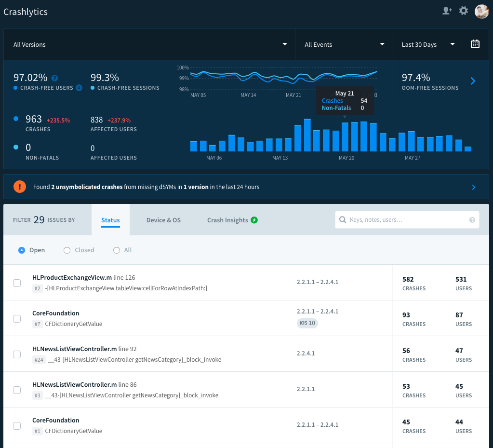The width and height of the screenshot is (493, 448).
Task: Click the user profile avatar
Action: tap(481, 11)
